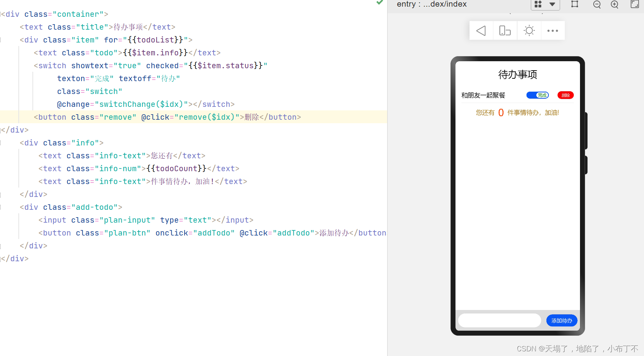644x356 pixels.
Task: Click the info div closing fold marker
Action: tap(1, 195)
